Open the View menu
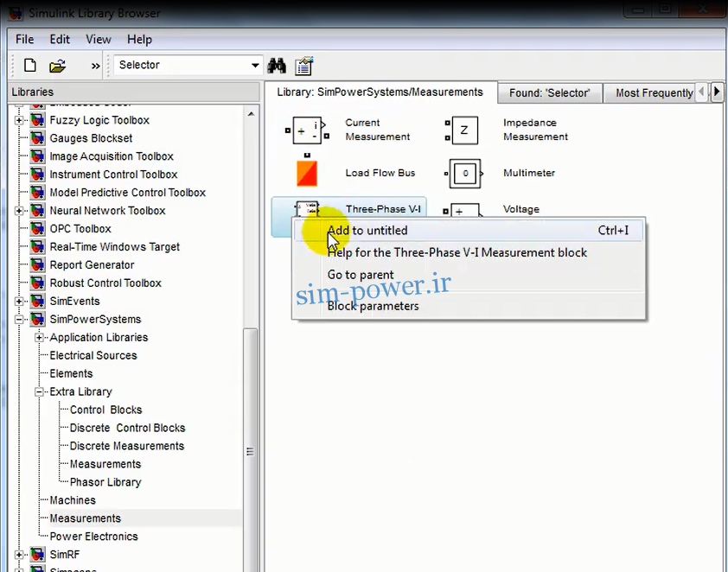This screenshot has width=728, height=572. tap(99, 40)
